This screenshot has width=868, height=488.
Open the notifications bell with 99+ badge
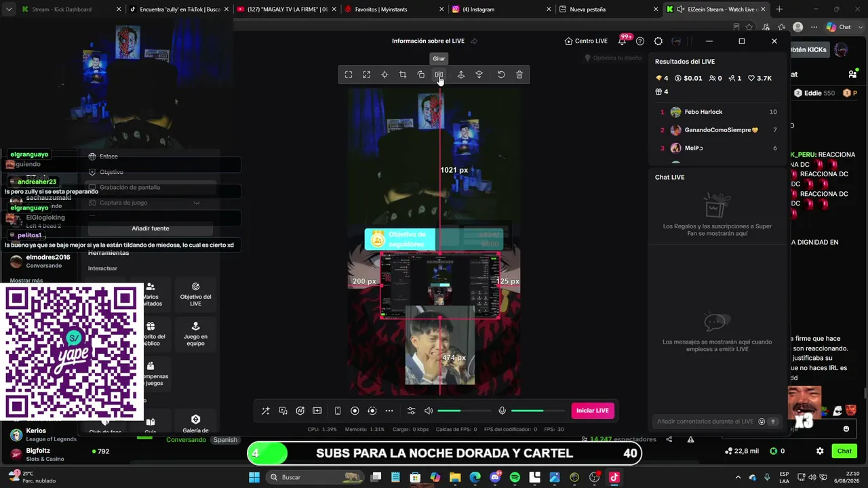click(x=622, y=41)
